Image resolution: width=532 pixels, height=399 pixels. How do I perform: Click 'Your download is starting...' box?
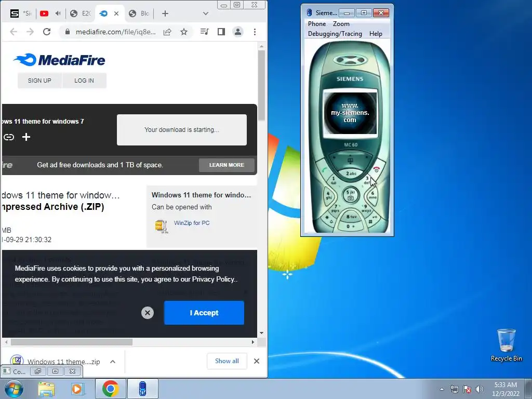tap(182, 129)
